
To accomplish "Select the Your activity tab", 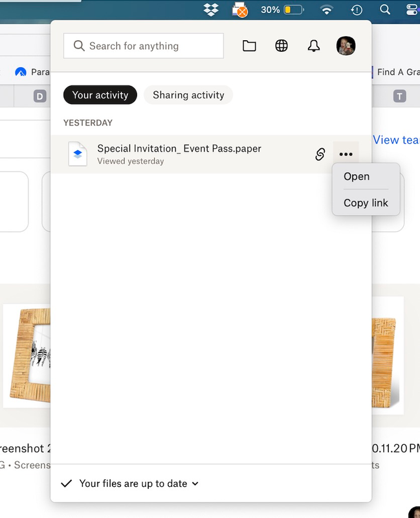I will pyautogui.click(x=100, y=95).
